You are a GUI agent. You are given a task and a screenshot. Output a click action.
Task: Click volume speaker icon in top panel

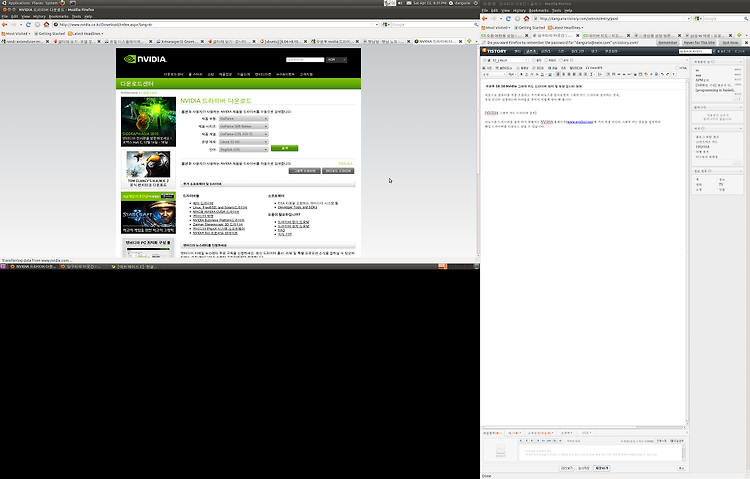(x=400, y=3)
